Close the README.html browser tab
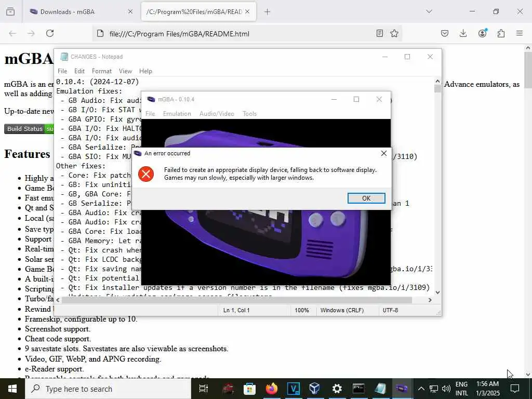Image resolution: width=532 pixels, height=399 pixels. pyautogui.click(x=247, y=12)
